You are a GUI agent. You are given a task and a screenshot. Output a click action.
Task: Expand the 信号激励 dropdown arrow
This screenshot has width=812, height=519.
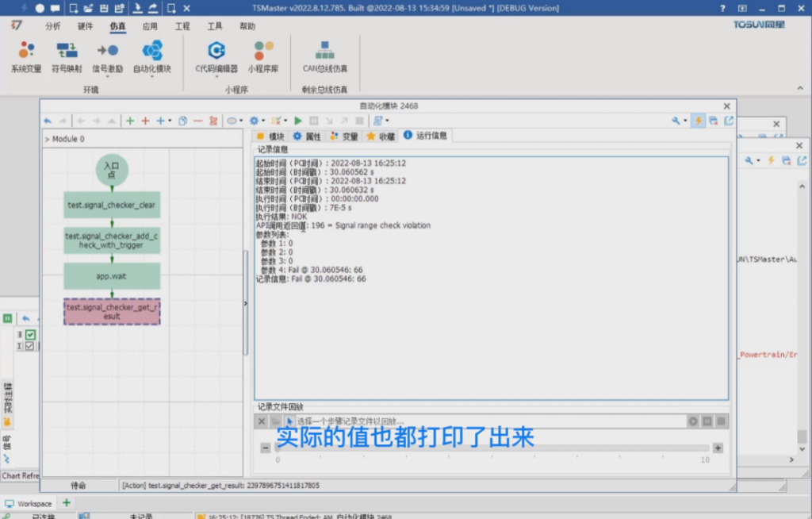107,77
